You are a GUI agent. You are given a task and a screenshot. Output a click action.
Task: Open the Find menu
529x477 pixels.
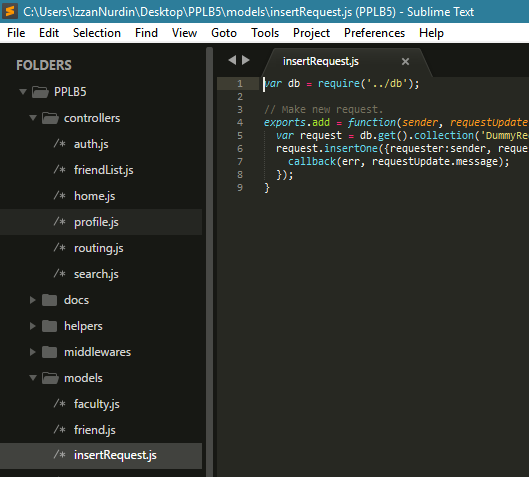[x=146, y=33]
